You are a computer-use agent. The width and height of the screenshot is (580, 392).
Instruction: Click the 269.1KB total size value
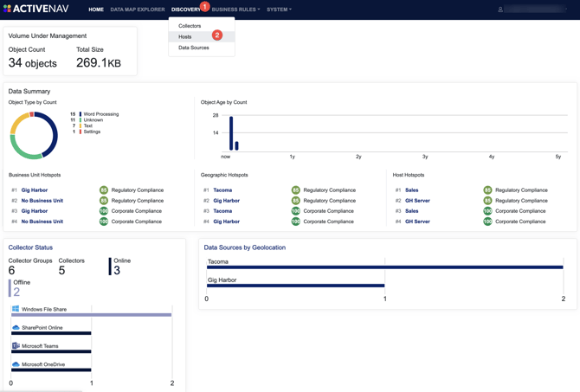tap(99, 63)
